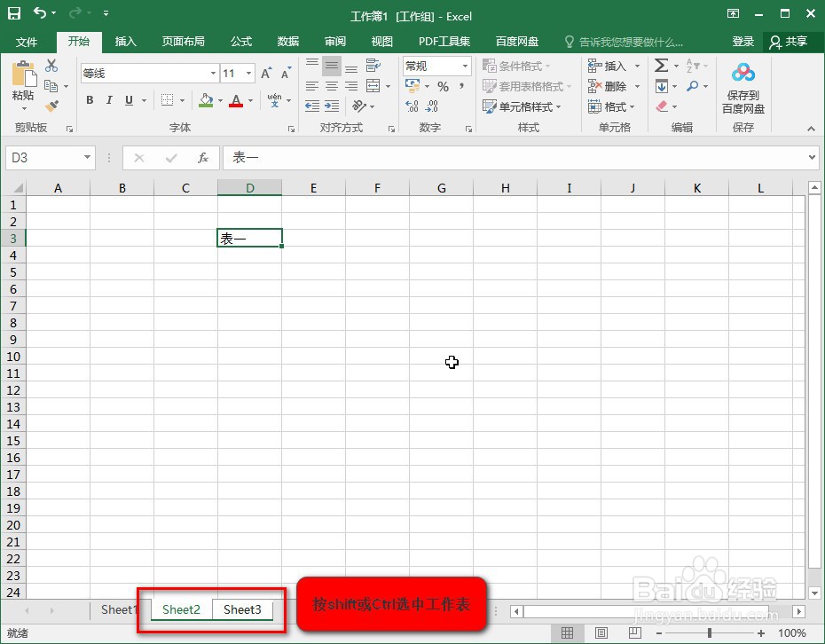The width and height of the screenshot is (825, 644).
Task: Apply comma style number format
Action: point(461,86)
